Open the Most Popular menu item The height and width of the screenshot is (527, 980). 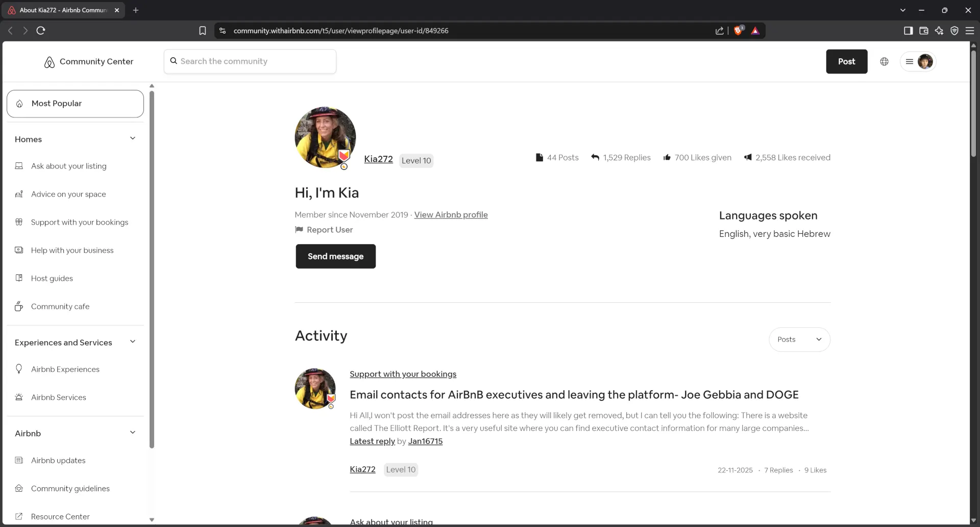[75, 104]
